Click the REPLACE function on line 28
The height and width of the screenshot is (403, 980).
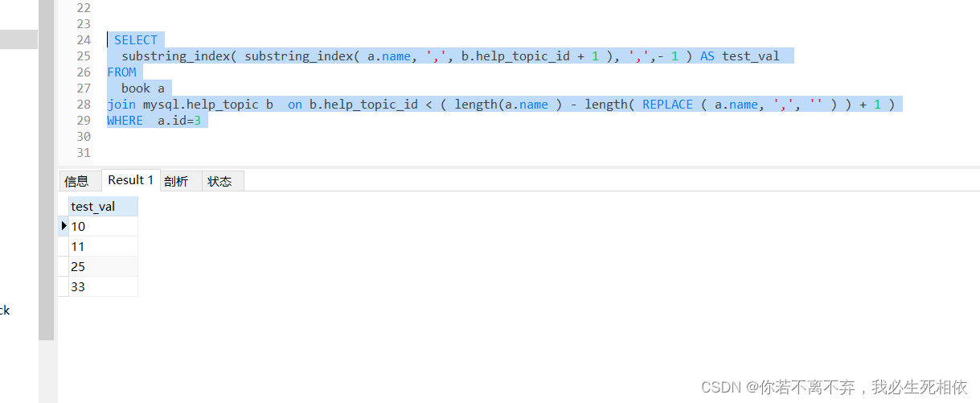click(x=667, y=105)
